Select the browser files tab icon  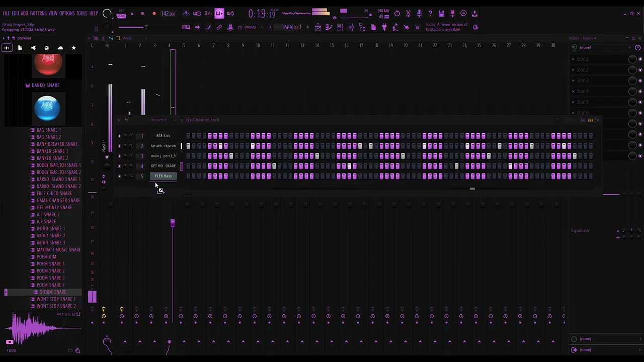[20, 48]
